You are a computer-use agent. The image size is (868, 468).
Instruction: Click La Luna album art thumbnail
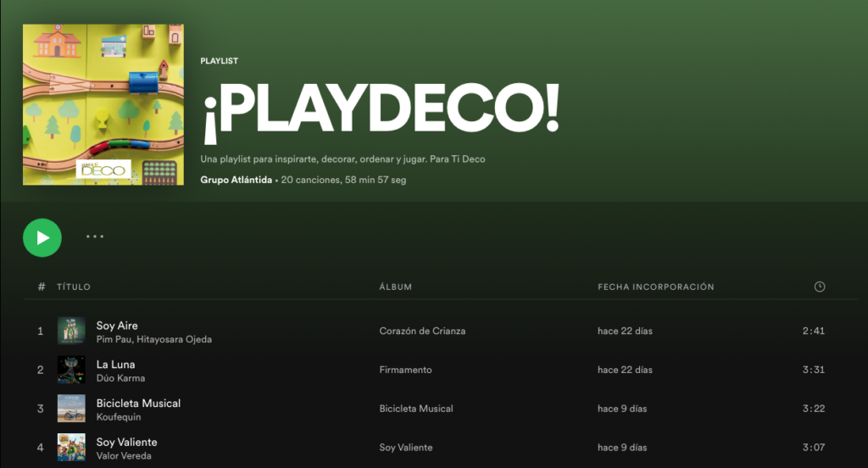point(71,370)
